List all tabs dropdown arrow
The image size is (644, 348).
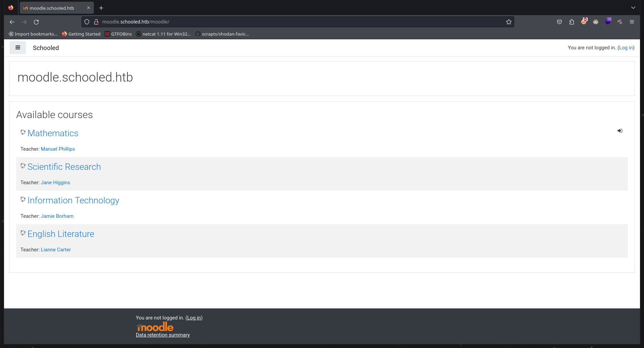coord(633,8)
